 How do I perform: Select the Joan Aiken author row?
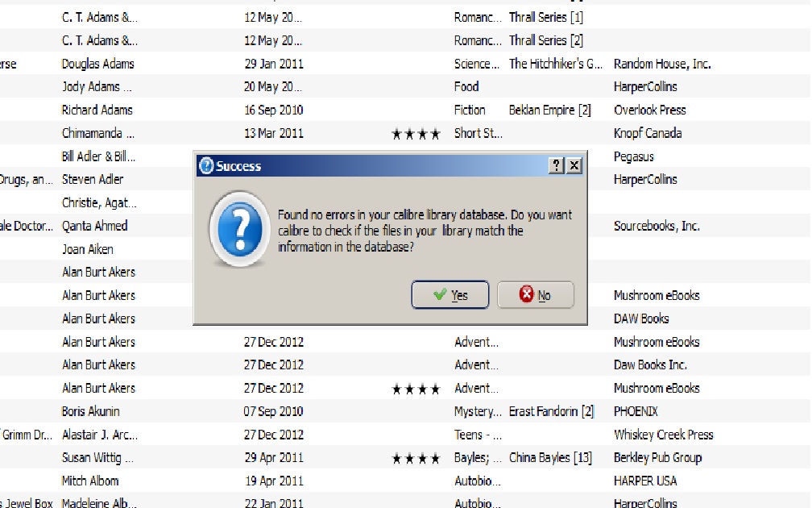(88, 249)
